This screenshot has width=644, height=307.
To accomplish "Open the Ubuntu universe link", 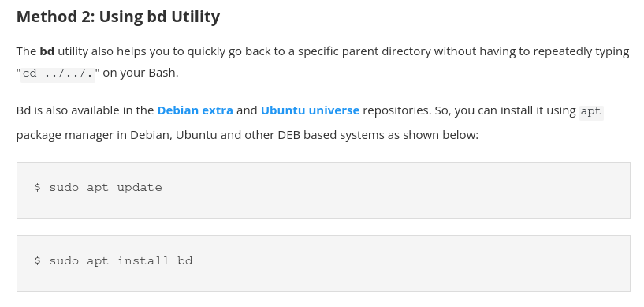I will (x=310, y=110).
